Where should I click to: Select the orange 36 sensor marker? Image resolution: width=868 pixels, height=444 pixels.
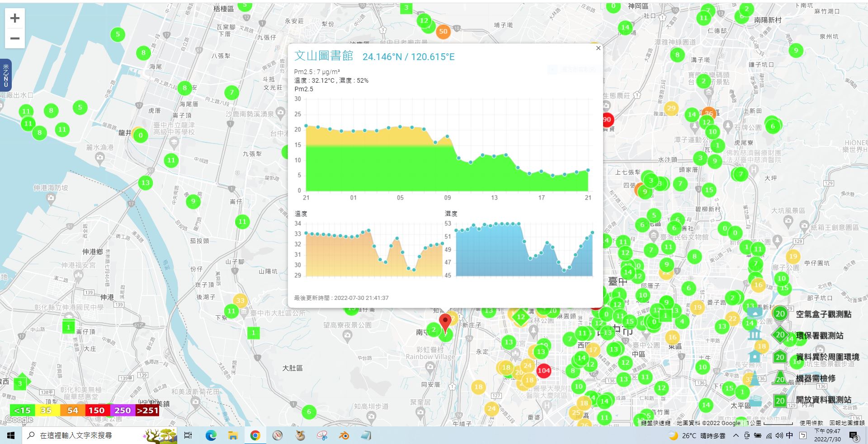point(709,113)
